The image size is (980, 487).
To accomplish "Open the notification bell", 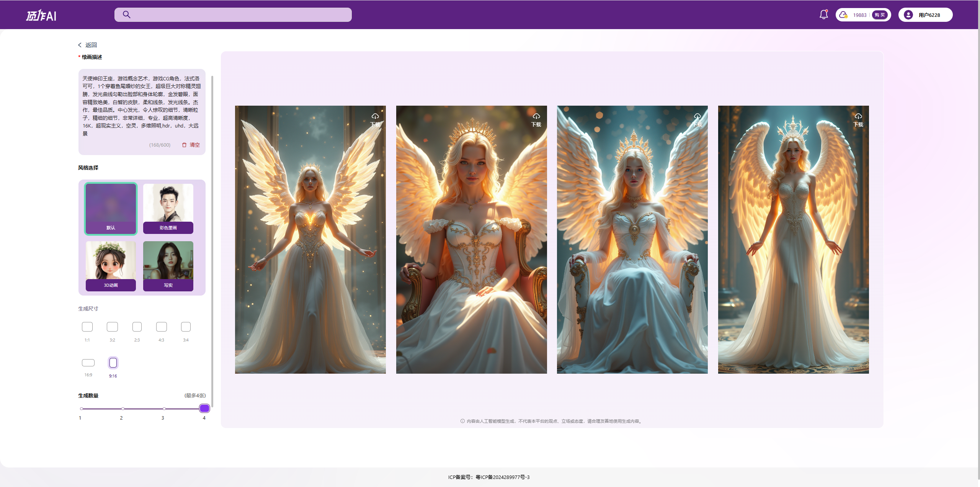I will [823, 15].
